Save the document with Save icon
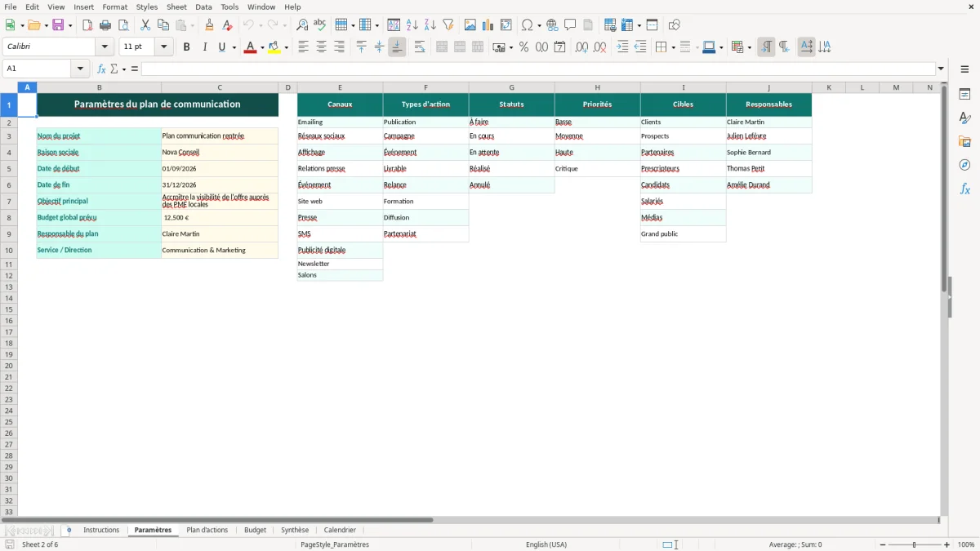The image size is (980, 551). 58,25
